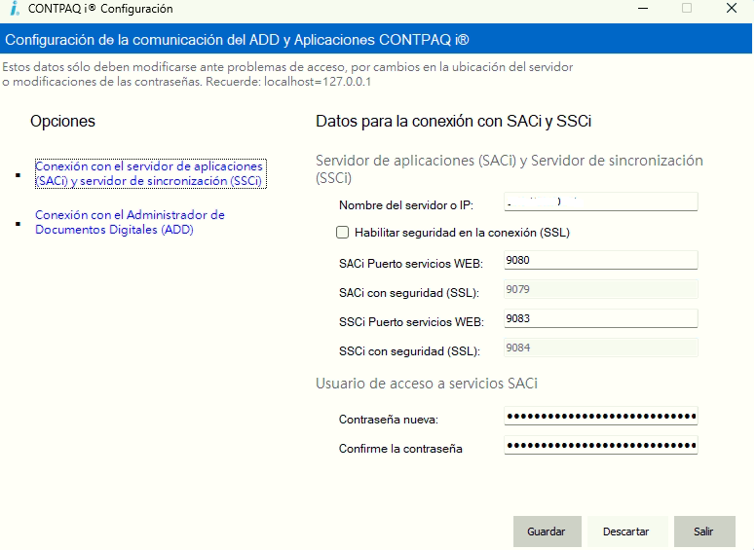756x550 pixels.
Task: Click the blue Configuración de la comunicación header
Action: pos(378,40)
